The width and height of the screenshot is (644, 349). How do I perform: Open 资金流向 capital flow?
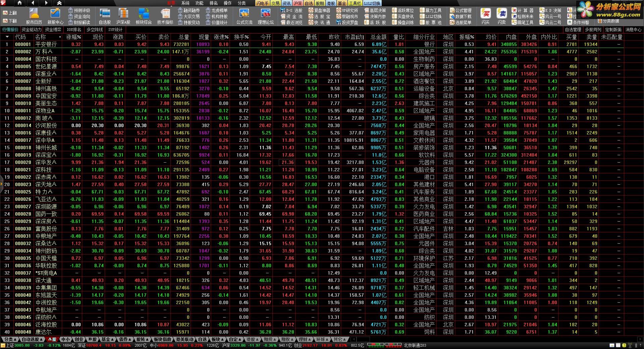pos(79,16)
